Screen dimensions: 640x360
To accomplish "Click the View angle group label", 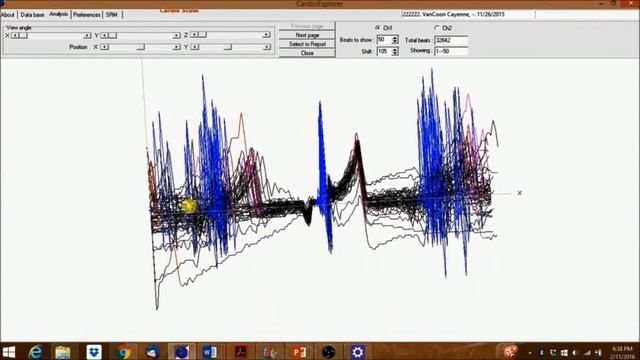I will click(19, 27).
